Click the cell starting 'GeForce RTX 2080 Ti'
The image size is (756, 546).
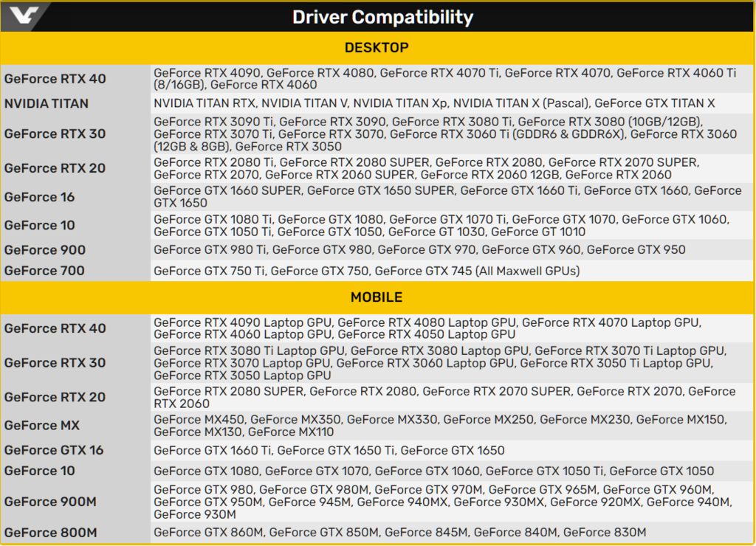(x=452, y=168)
